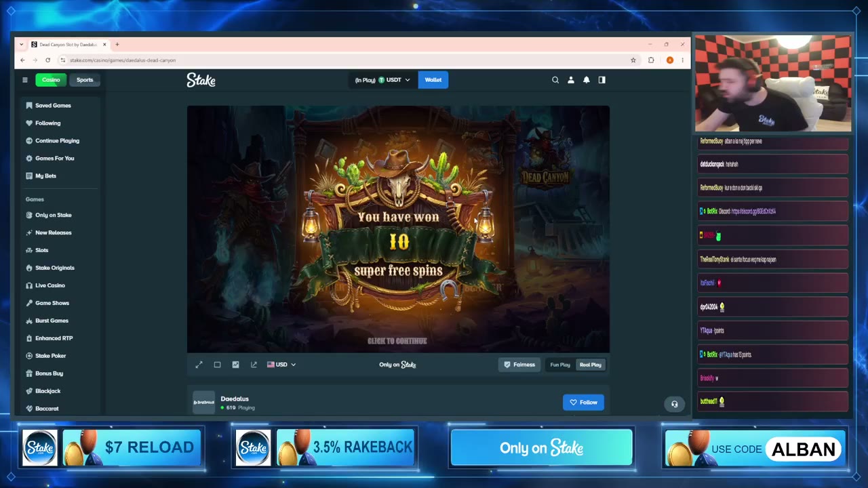The height and width of the screenshot is (488, 868).
Task: Open live support headset icon
Action: tap(674, 404)
